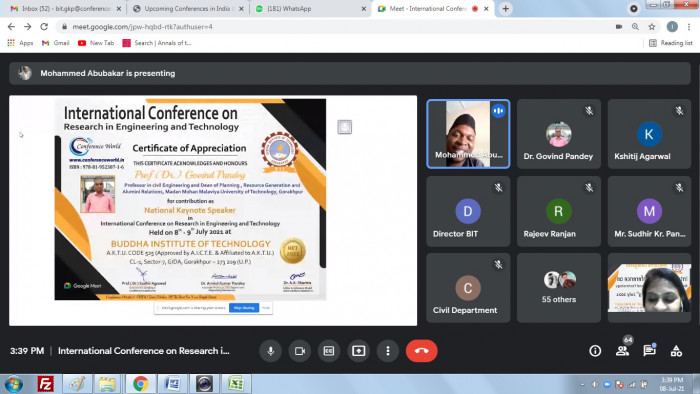The height and width of the screenshot is (394, 700).
Task: Expand the 55 others participant tile
Action: coord(558,288)
